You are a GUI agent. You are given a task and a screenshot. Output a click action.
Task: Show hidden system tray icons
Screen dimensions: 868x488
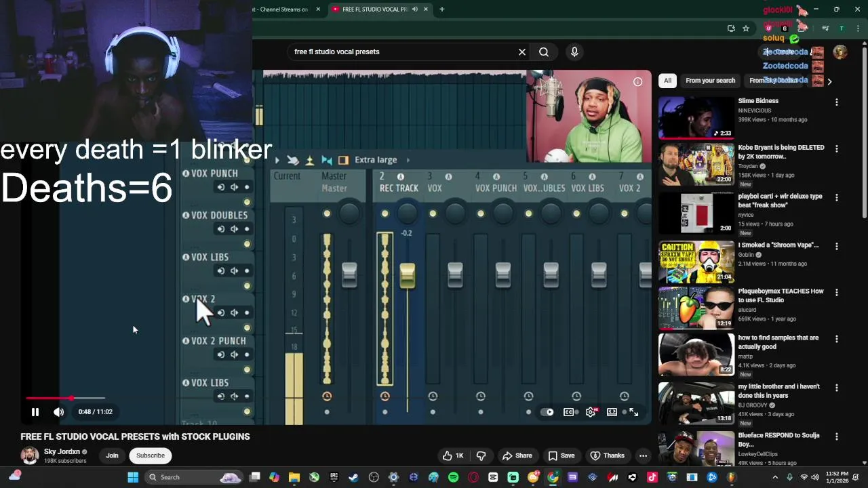coord(775,477)
